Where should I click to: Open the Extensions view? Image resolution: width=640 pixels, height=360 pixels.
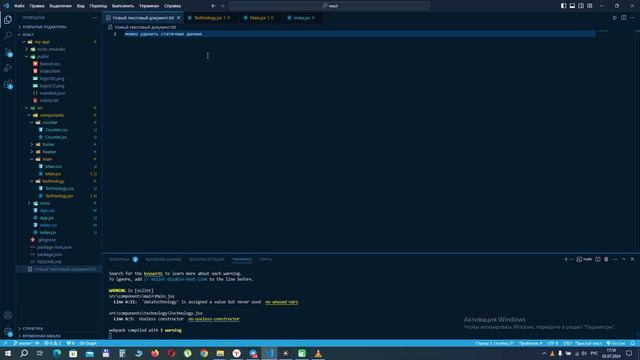coord(8,84)
